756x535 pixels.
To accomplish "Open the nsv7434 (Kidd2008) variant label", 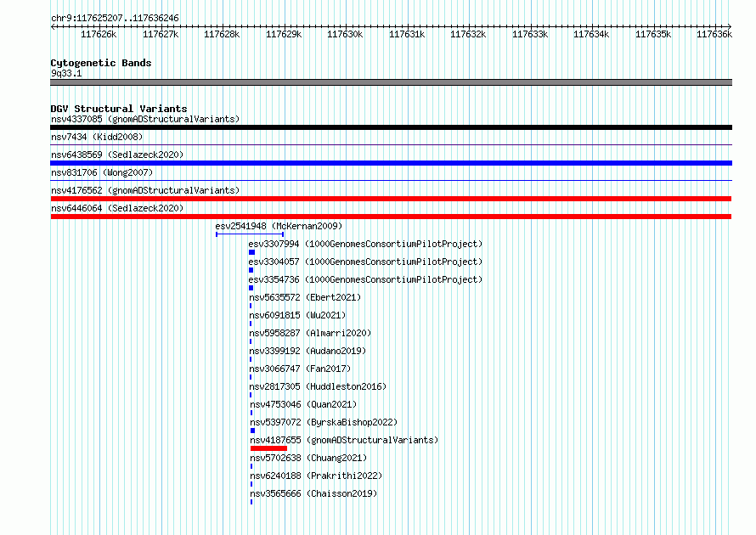I will (x=97, y=137).
